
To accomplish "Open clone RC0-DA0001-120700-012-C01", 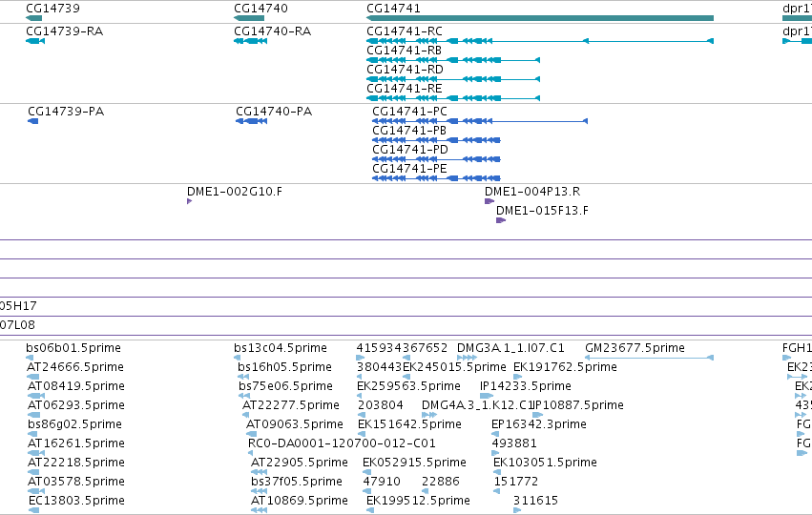I will [343, 443].
